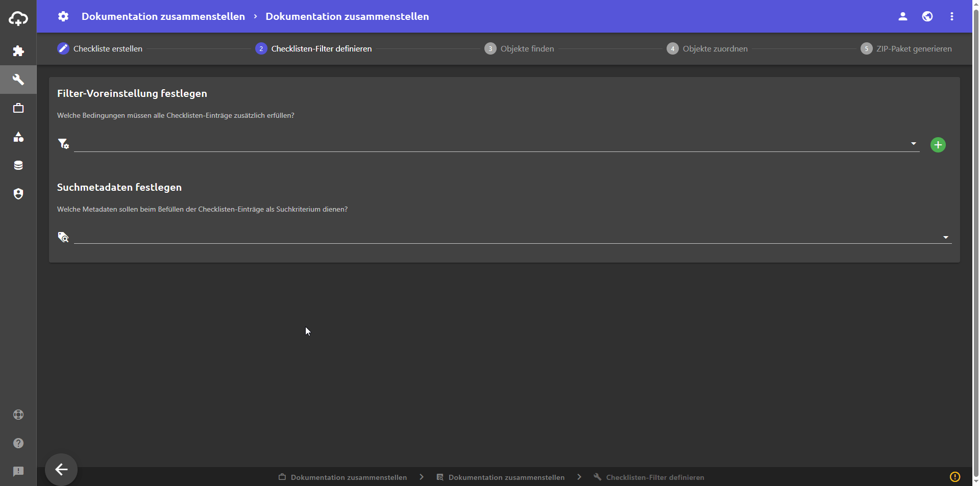This screenshot has height=486, width=980.
Task: Open the puzzle piece plugins sidebar icon
Action: tap(18, 51)
